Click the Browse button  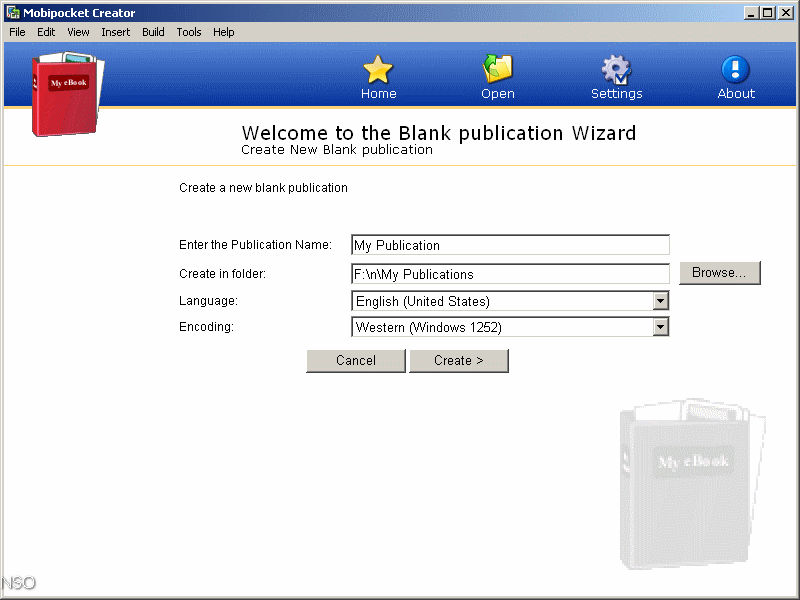pos(720,273)
